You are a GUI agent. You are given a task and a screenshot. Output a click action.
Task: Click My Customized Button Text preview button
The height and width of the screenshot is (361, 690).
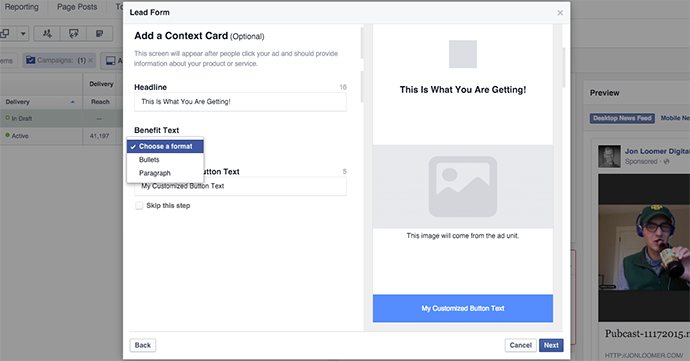pyautogui.click(x=462, y=308)
